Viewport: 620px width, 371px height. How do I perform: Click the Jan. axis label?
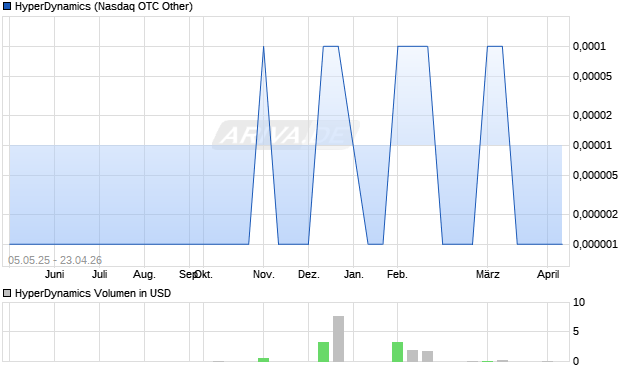353,274
